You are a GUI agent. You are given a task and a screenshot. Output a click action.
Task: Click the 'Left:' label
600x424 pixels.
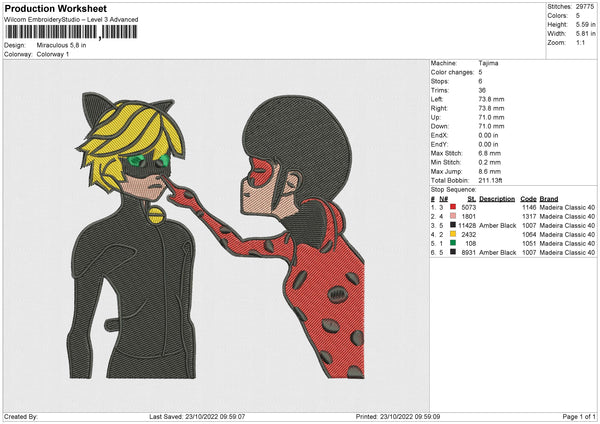point(437,99)
